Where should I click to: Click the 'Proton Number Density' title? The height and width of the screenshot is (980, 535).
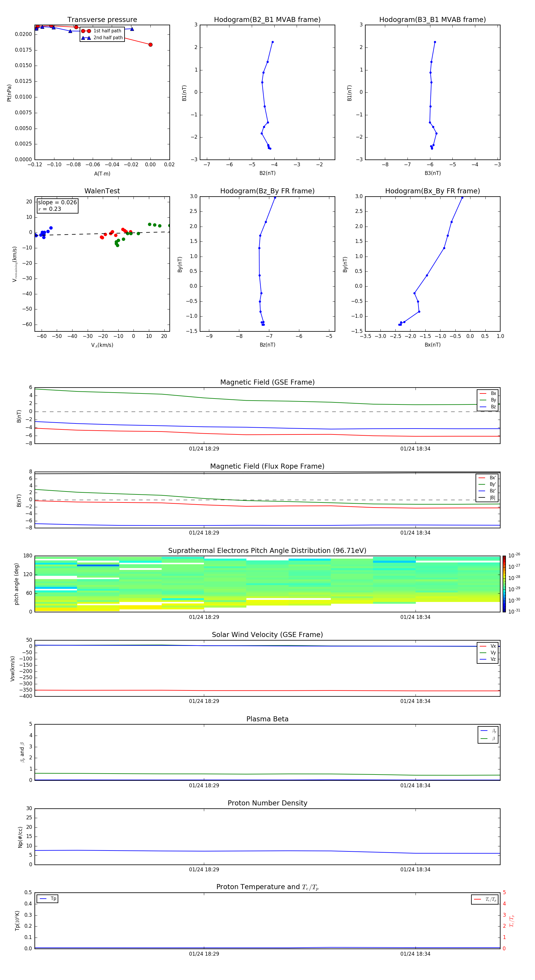click(267, 803)
